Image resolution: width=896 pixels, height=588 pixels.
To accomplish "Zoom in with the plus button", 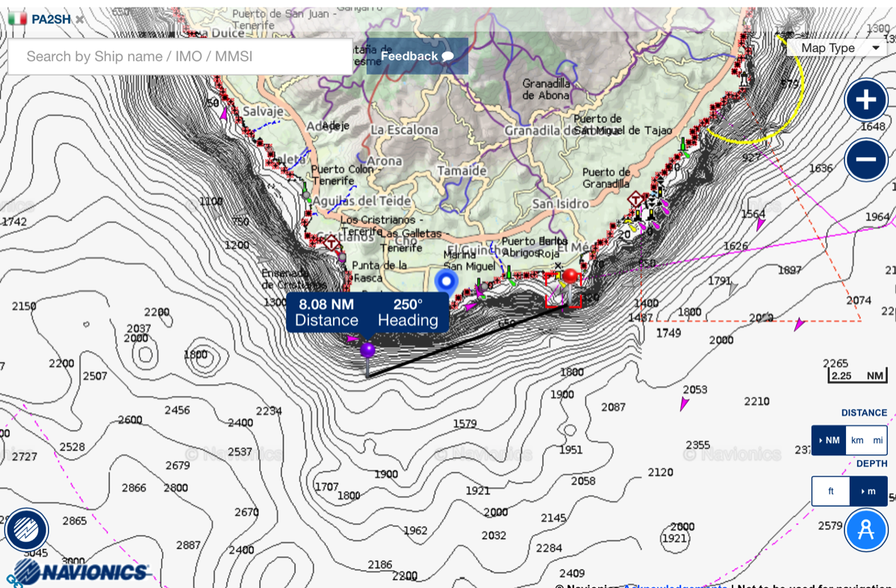I will (865, 99).
